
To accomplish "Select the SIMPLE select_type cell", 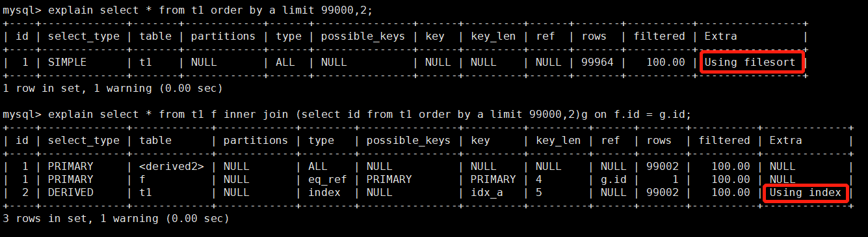I will click(68, 63).
